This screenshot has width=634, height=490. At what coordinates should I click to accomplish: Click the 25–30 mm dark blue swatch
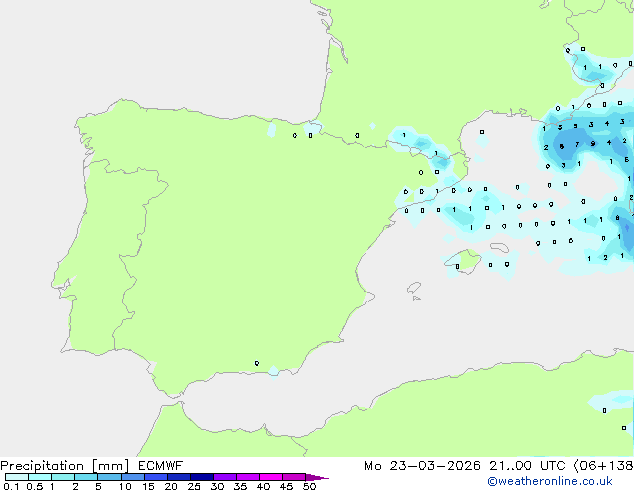pos(202,477)
